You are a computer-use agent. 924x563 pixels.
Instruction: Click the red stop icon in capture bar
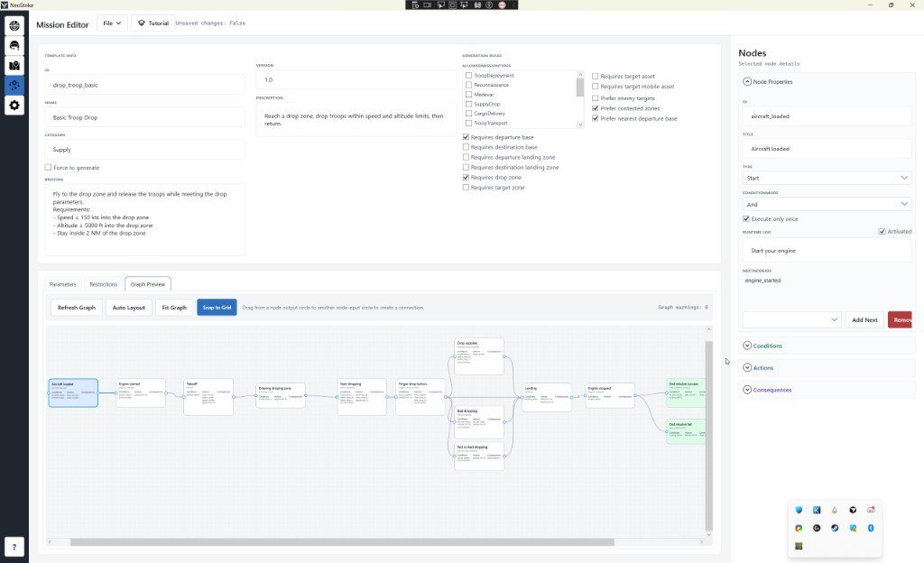(502, 5)
